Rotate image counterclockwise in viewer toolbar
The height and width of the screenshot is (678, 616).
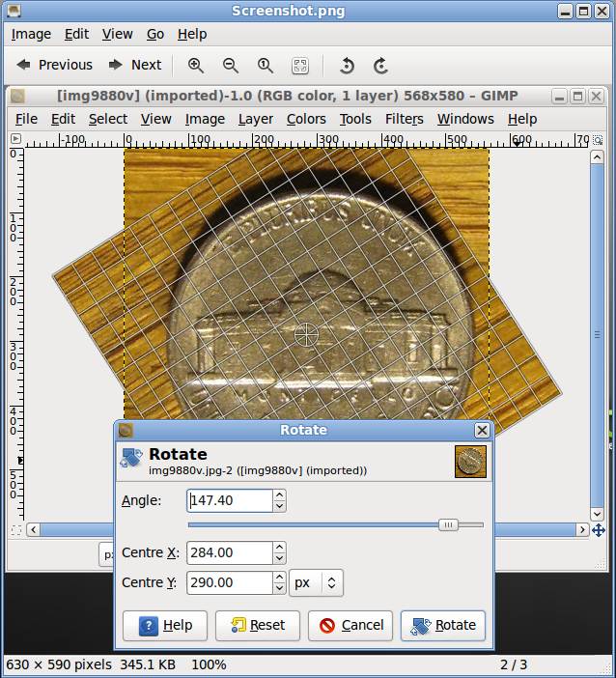coord(347,66)
